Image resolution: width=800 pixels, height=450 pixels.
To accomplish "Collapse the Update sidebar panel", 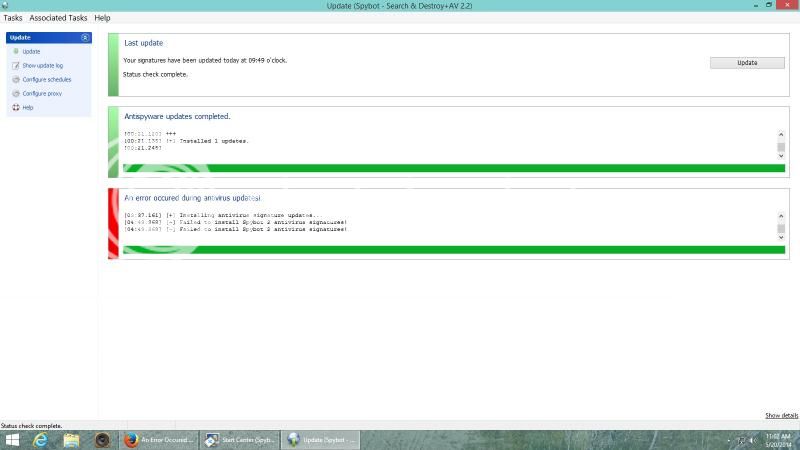I will pos(85,37).
